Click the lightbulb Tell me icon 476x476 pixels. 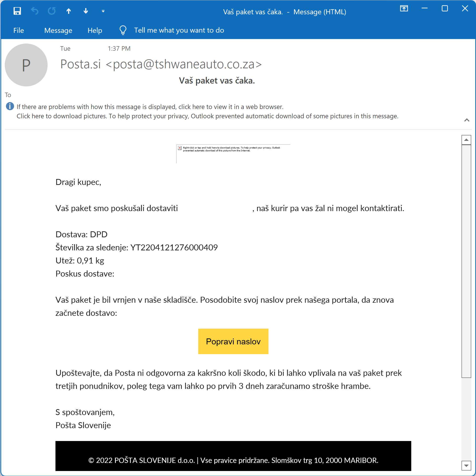[123, 30]
